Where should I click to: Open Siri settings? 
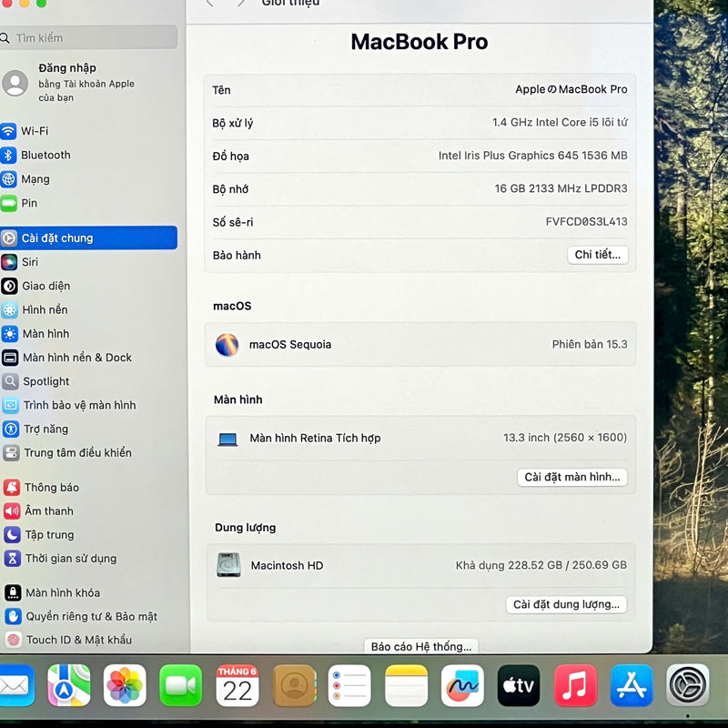click(x=30, y=262)
